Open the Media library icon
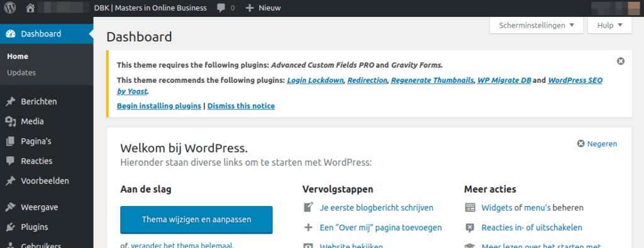The width and height of the screenshot is (644, 248). pos(10,121)
